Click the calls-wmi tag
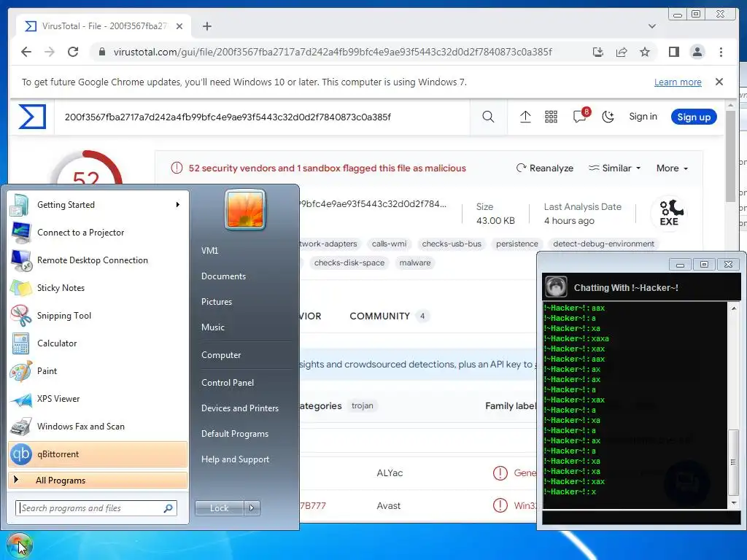Viewport: 747px width, 560px height. click(x=390, y=244)
